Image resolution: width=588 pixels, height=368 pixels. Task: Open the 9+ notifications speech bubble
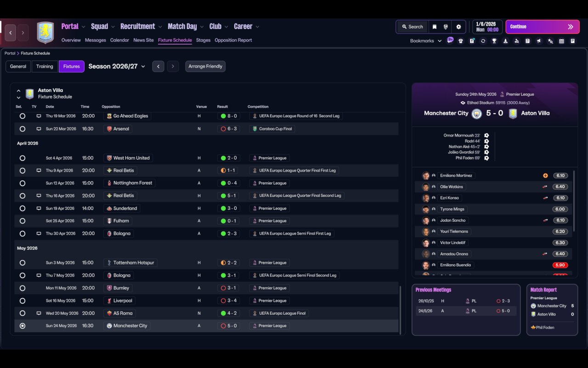point(450,40)
